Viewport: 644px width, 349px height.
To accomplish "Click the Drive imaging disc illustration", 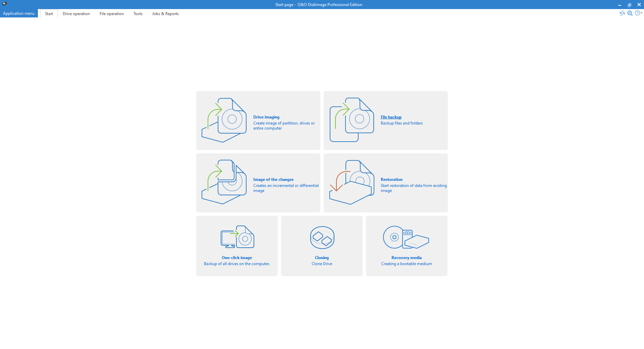I will tap(224, 120).
